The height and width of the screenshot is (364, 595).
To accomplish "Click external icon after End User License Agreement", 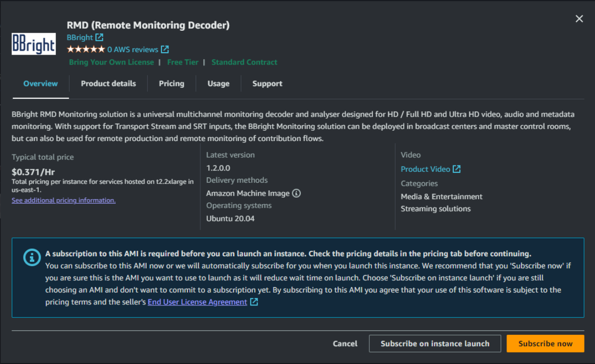I will click(254, 302).
